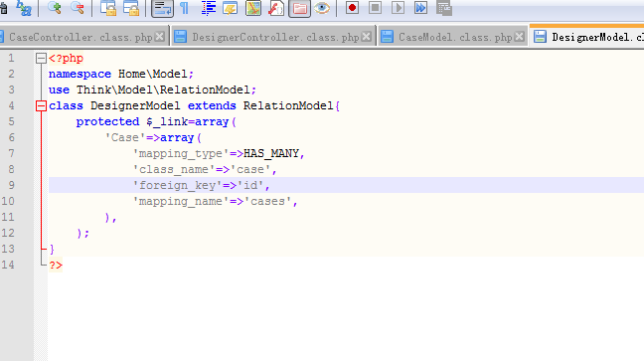Click the 'mapping_name' key on line 10
The height and width of the screenshot is (361, 644).
(x=181, y=202)
